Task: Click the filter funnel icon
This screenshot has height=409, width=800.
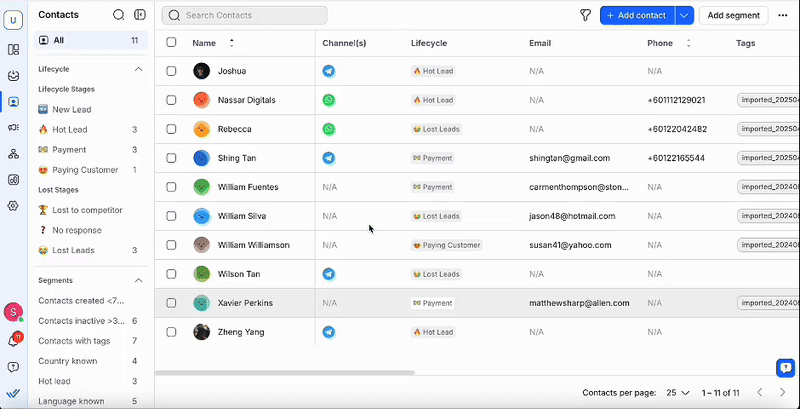Action: (x=585, y=15)
